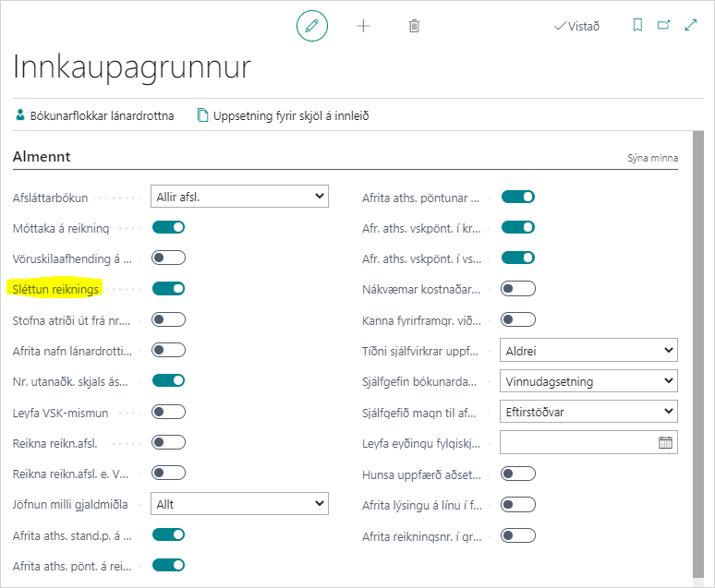The height and width of the screenshot is (588, 715).
Task: Open page in new window icon
Action: tap(663, 26)
